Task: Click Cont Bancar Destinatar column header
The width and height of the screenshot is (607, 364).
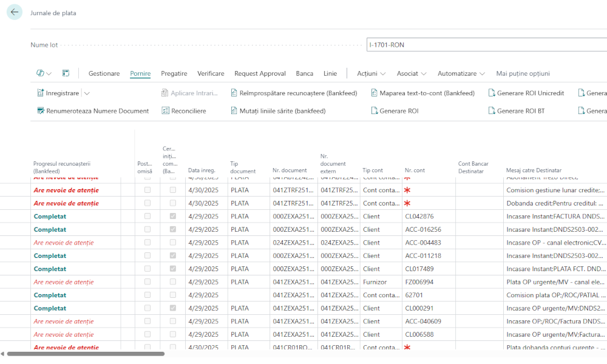Action: [473, 167]
